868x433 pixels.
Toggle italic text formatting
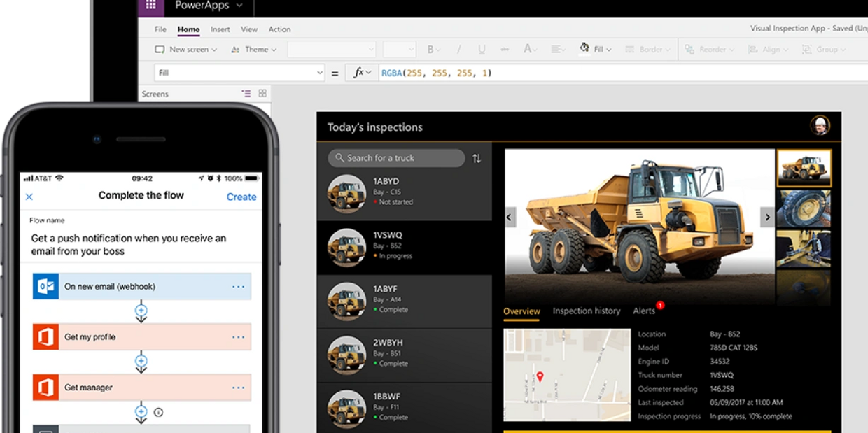459,50
